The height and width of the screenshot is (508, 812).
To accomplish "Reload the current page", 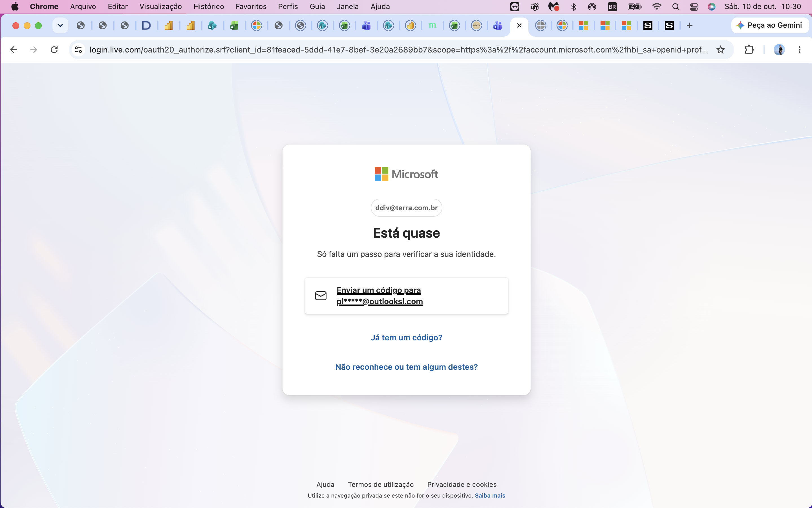I will coord(54,50).
